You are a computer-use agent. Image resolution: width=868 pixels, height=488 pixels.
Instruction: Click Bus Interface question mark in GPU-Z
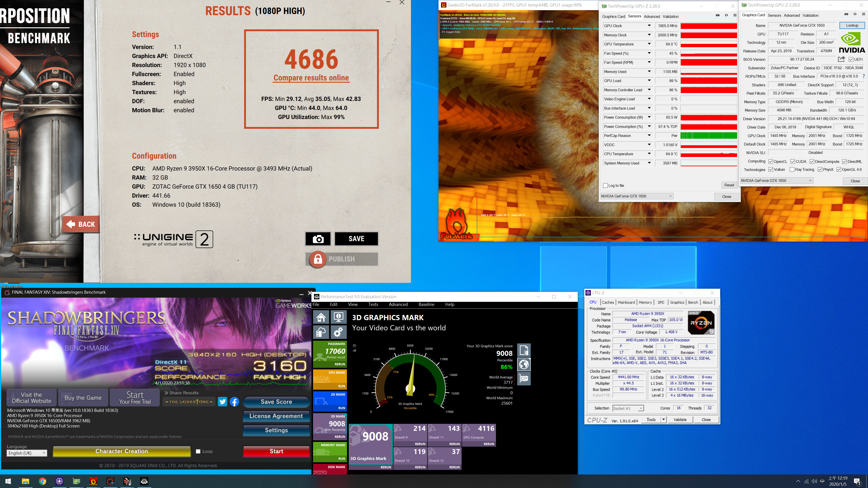point(864,76)
